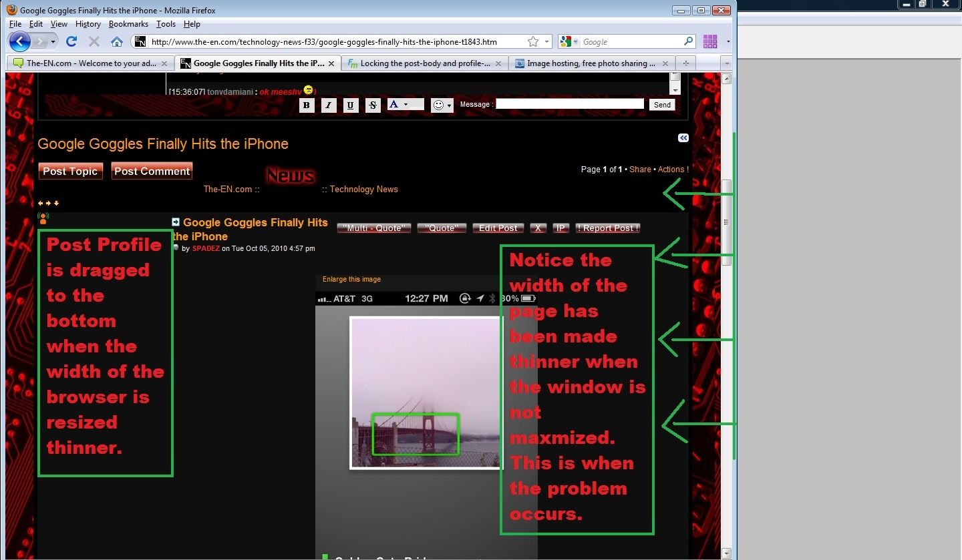The width and height of the screenshot is (962, 560).
Task: Open the Google search engine selector
Action: (x=569, y=41)
